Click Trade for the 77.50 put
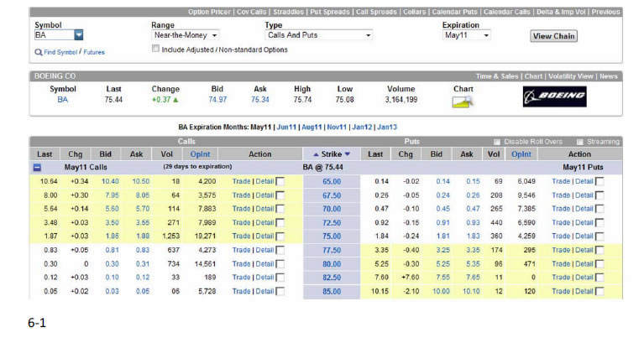The width and height of the screenshot is (644, 343). coord(561,250)
